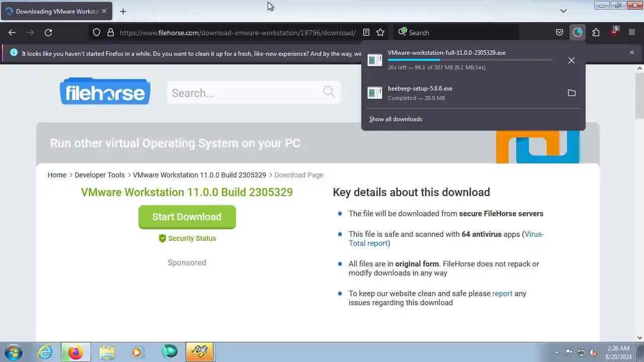Open tracking protection shield icon

click(97, 32)
